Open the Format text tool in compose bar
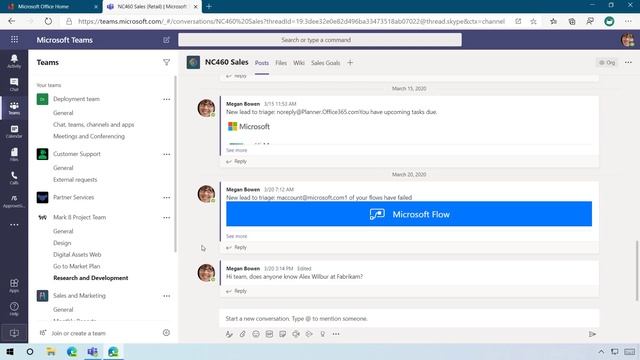The width and height of the screenshot is (640, 360). (229, 334)
